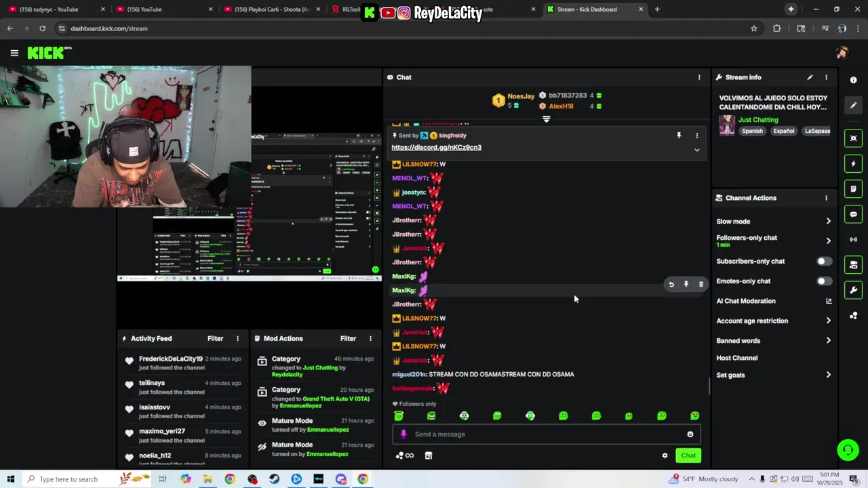
Task: Click the broadcast signal icon in right sidebar
Action: tap(853, 239)
